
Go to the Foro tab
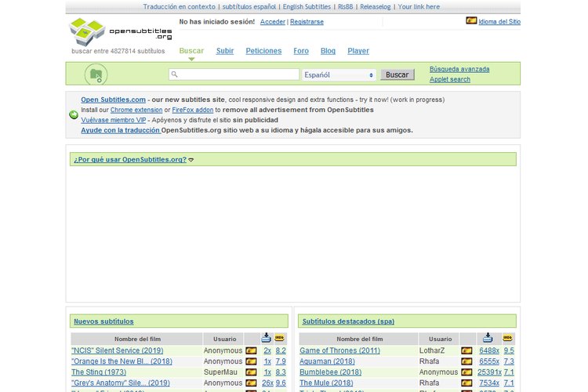301,51
